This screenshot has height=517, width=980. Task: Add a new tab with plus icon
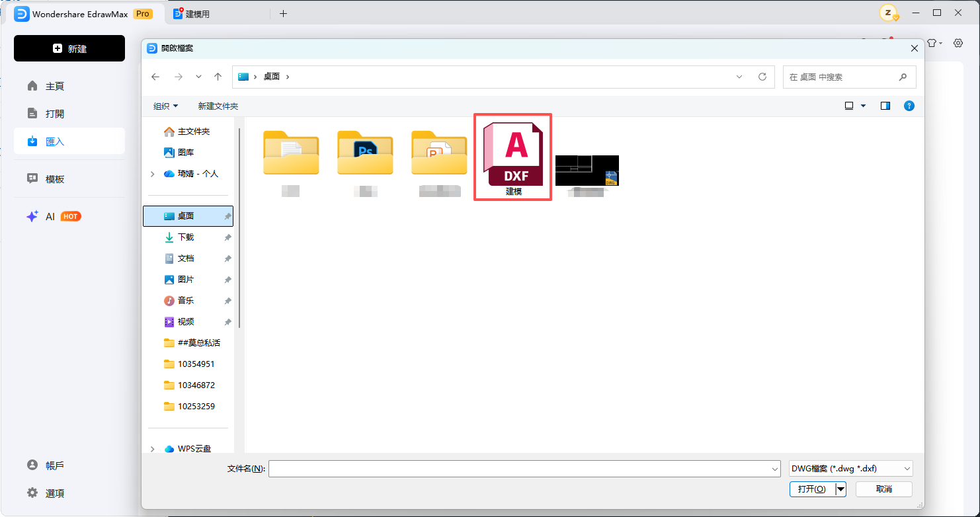coord(283,13)
